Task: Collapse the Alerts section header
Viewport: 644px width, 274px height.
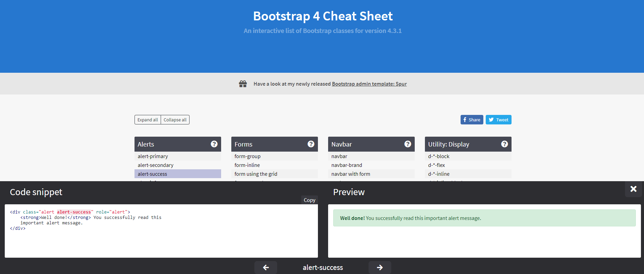Action: click(178, 144)
